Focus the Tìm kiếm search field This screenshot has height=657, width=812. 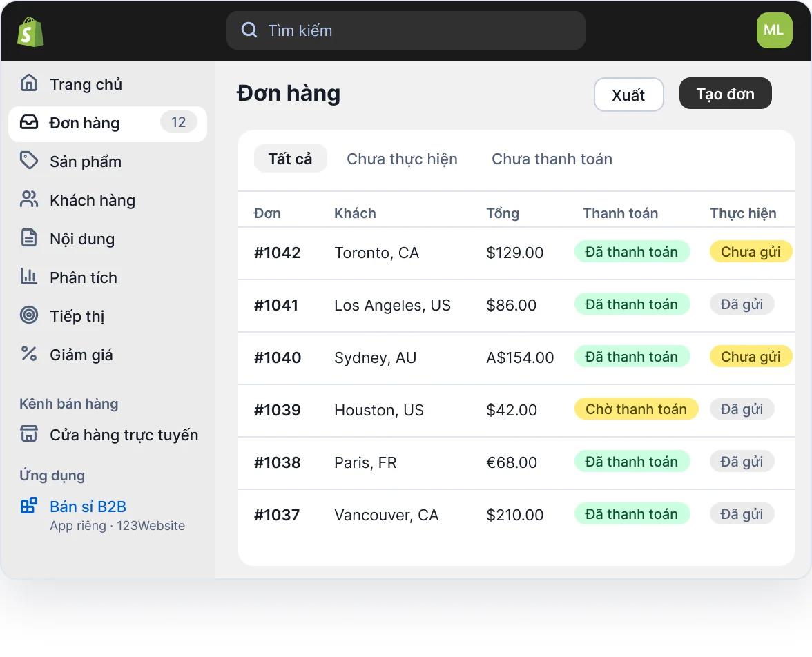[x=405, y=30]
